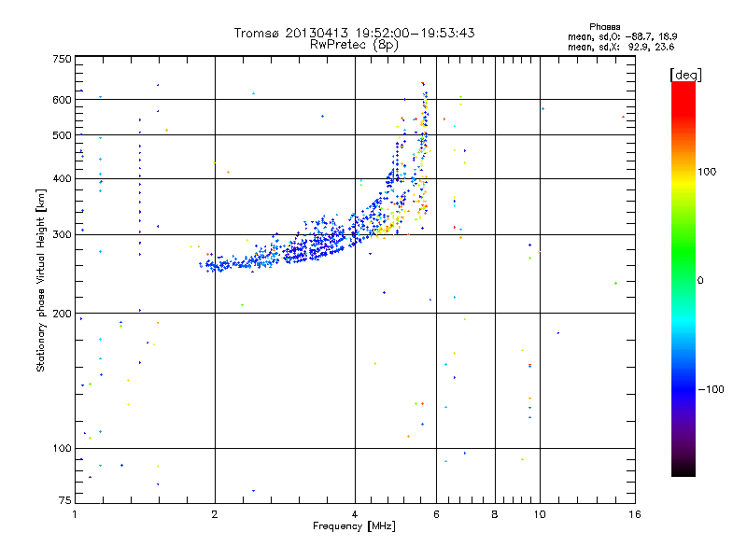The width and height of the screenshot is (747, 560).
Task: Click the '600' y-axis tick label
Action: tap(62, 100)
